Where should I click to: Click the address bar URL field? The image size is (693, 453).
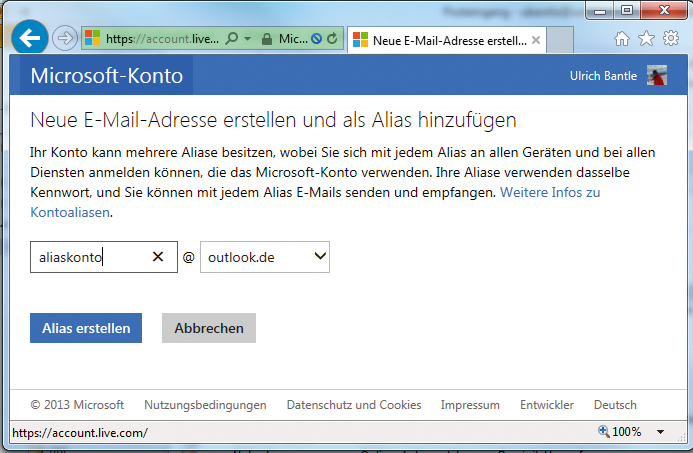pyautogui.click(x=162, y=39)
